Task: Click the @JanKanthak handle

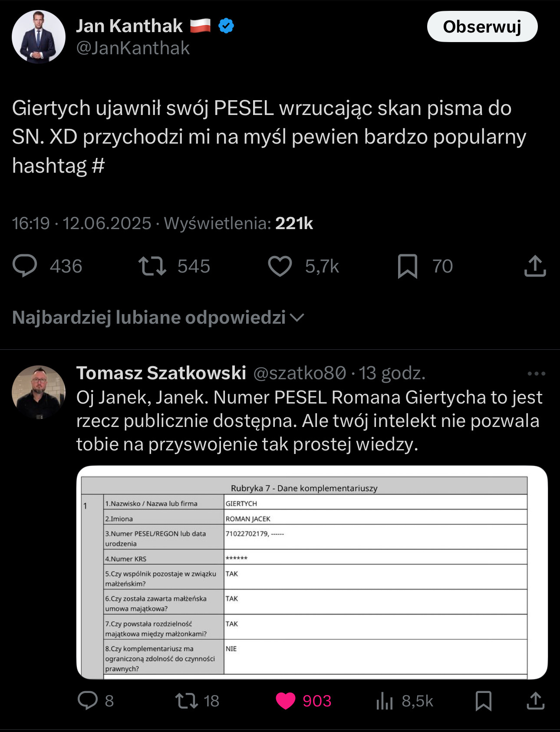Action: pos(133,48)
